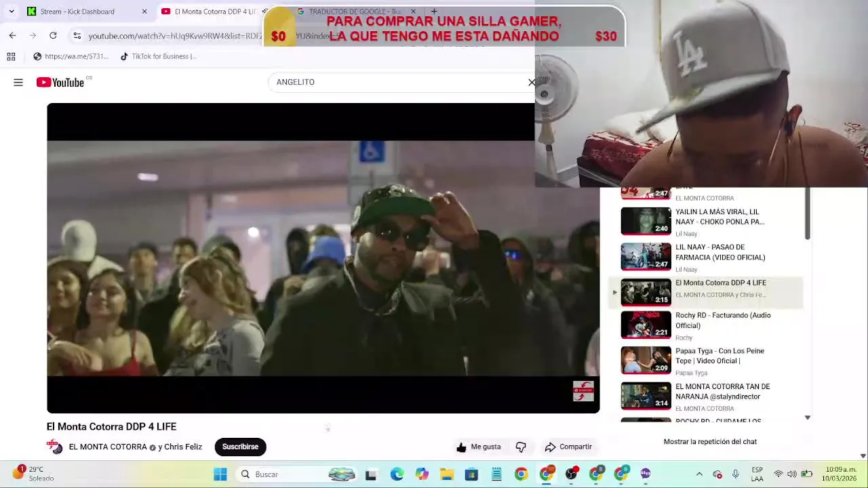Image resolution: width=868 pixels, height=488 pixels.
Task: Open the apps grid bookmark icon
Action: click(x=11, y=56)
